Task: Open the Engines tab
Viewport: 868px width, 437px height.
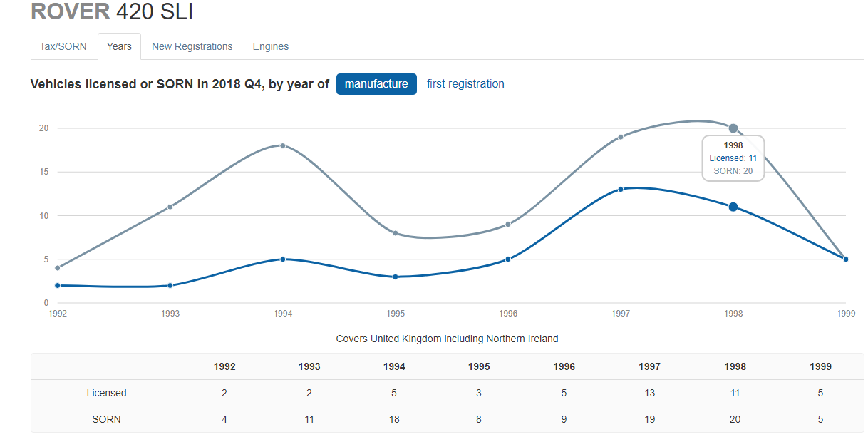Action: [x=271, y=46]
